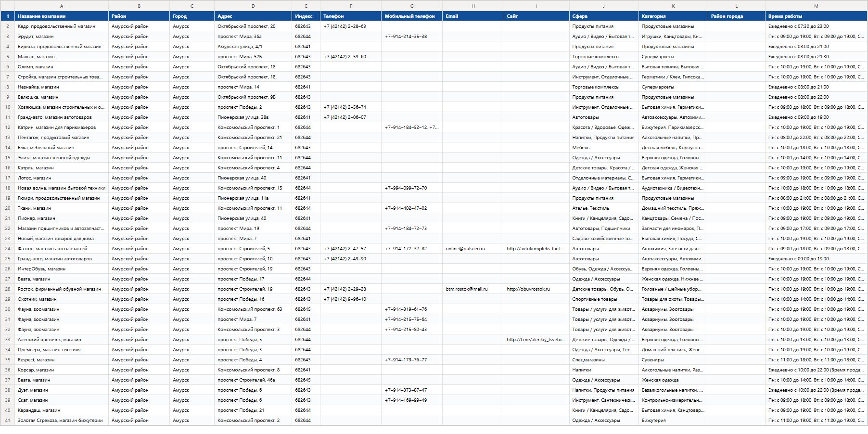Click "Росток, фирменный обувной магазин" cell
This screenshot has height=434, width=868.
pos(62,289)
